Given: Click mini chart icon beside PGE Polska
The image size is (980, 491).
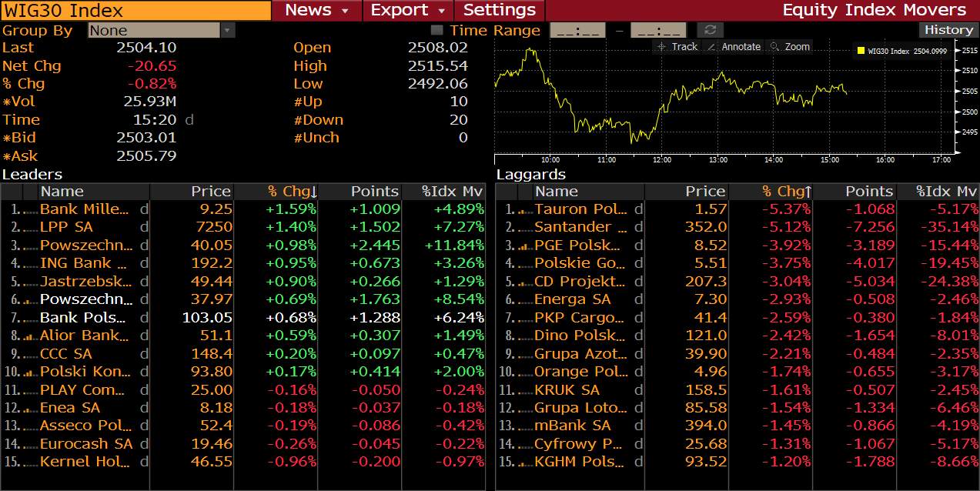Looking at the screenshot, I should point(525,246).
